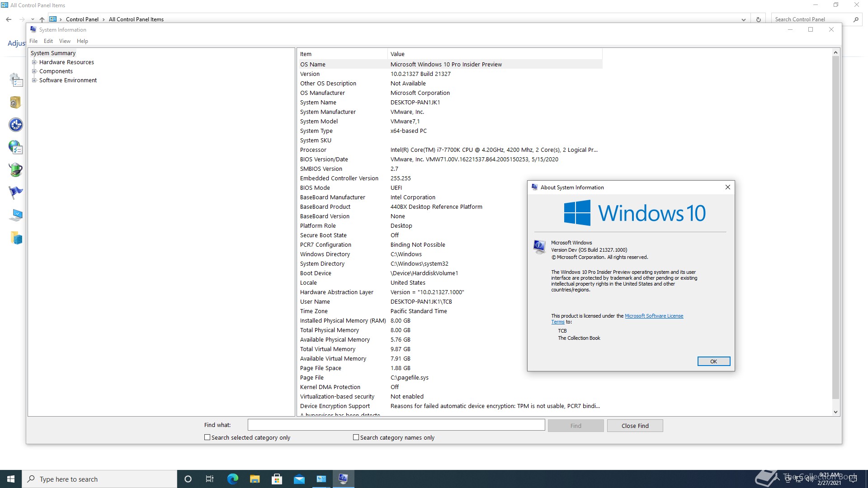Click the refresh button in Control Panel address bar
The height and width of the screenshot is (488, 868).
tap(758, 19)
